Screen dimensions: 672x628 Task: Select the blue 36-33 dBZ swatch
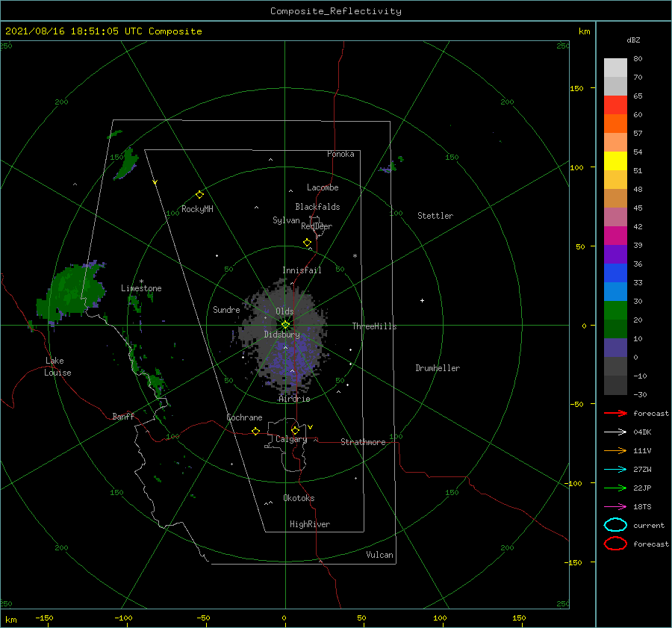[615, 273]
